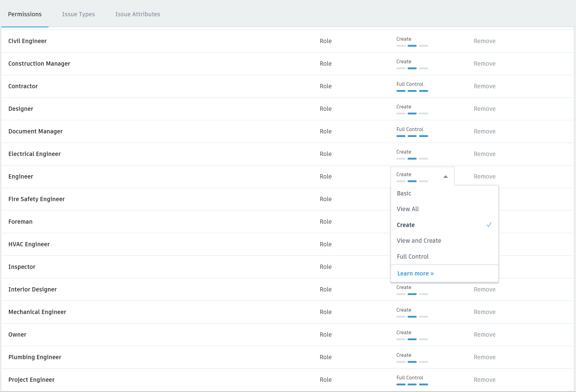Viewport: 576px width, 392px height.
Task: Click the Learn more link
Action: pos(415,273)
